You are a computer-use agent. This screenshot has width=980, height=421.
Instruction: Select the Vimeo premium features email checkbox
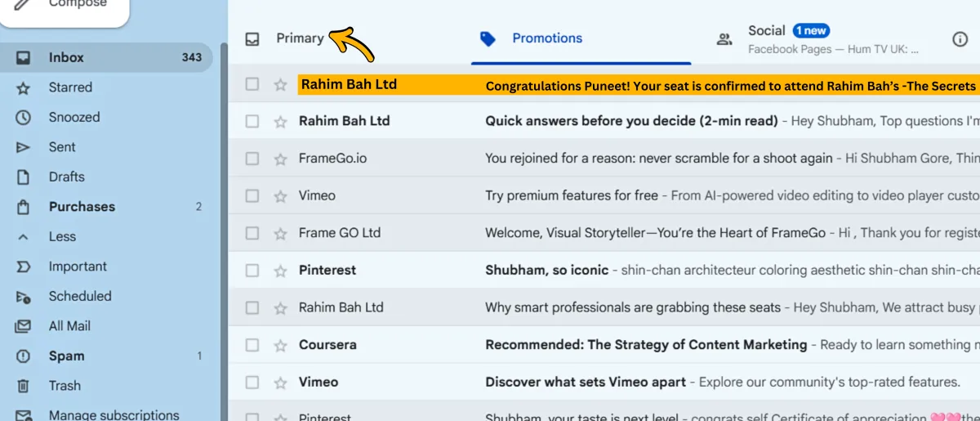252,196
